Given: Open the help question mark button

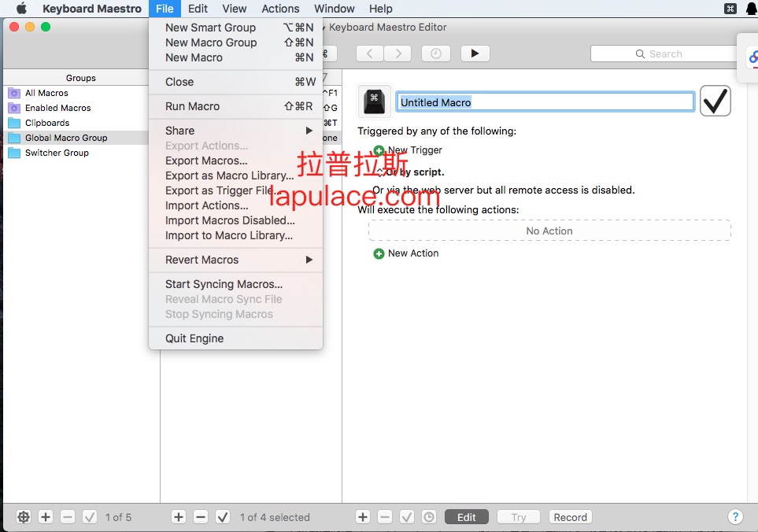Looking at the screenshot, I should coord(735,517).
